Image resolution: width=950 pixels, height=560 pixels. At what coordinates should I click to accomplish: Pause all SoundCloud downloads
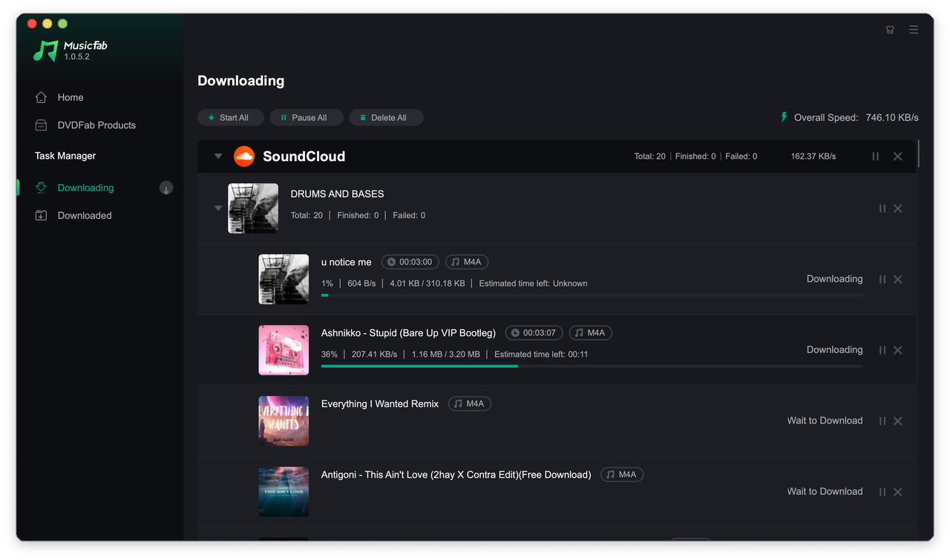pyautogui.click(x=876, y=157)
